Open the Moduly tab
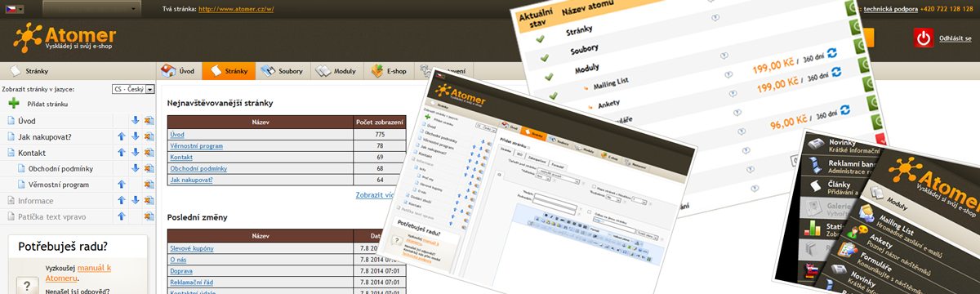The height and width of the screenshot is (294, 980). click(337, 71)
